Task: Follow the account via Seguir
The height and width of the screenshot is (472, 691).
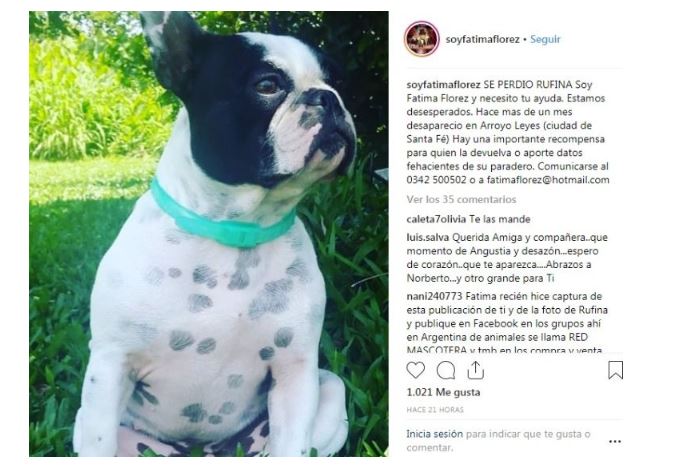Action: 545,39
